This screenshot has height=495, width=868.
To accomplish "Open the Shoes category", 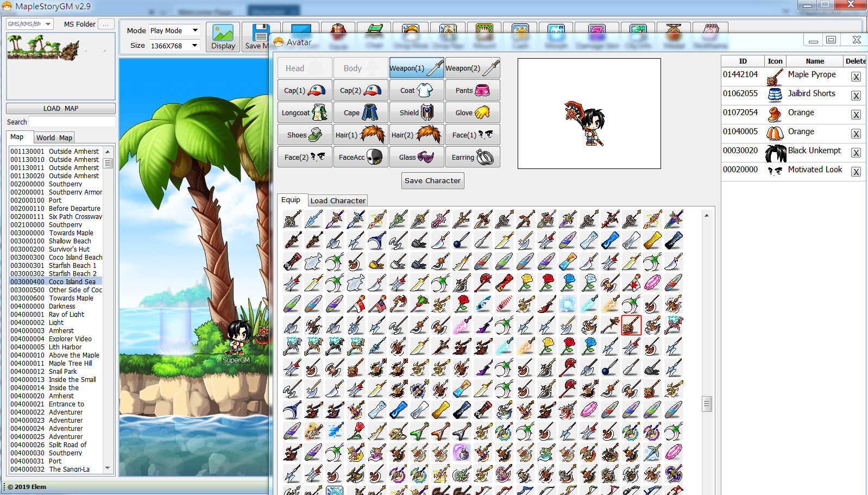I will click(x=305, y=135).
